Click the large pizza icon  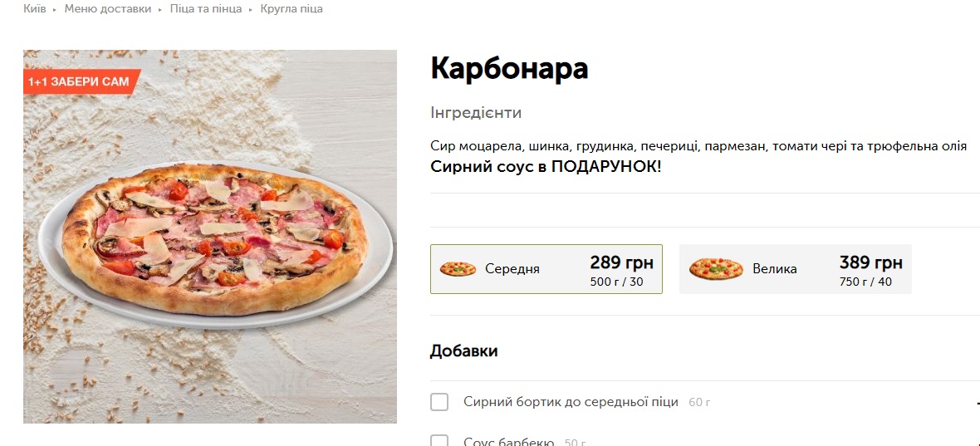tap(716, 269)
